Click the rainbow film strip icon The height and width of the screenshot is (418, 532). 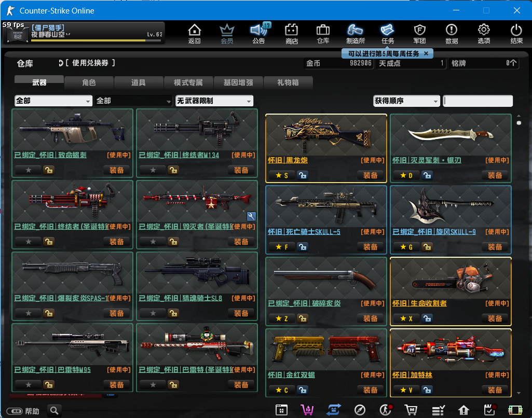coord(515,410)
